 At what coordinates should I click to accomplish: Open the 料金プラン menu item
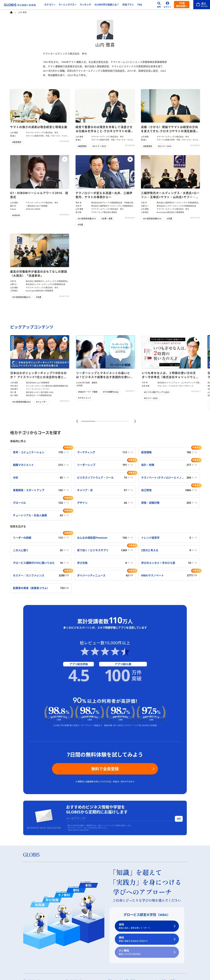(x=128, y=5)
